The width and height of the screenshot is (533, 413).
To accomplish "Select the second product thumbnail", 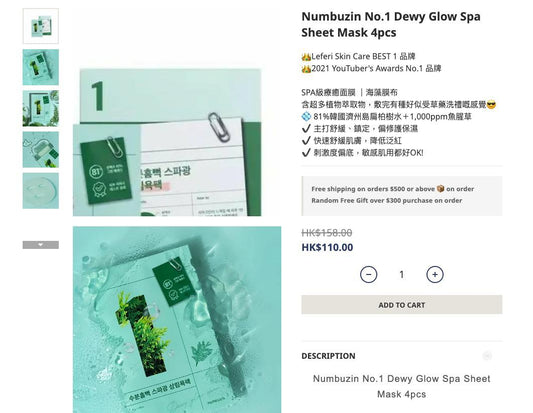I will pos(40,67).
